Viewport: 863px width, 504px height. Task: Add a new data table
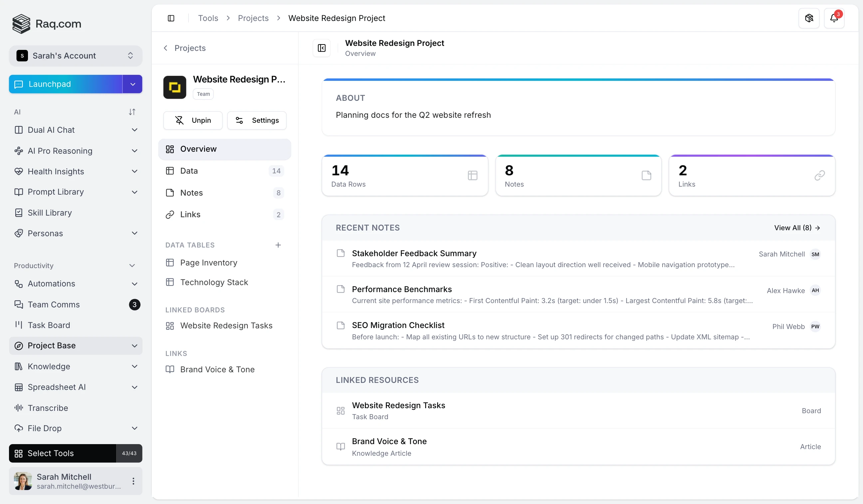(278, 245)
